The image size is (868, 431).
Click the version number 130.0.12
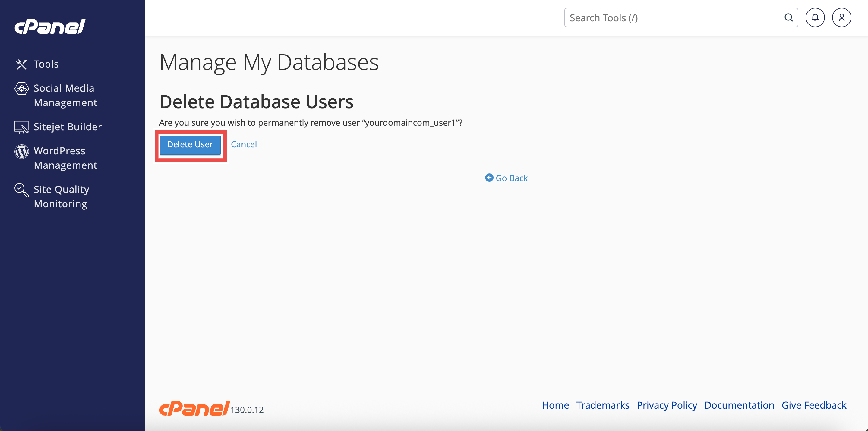pyautogui.click(x=247, y=410)
